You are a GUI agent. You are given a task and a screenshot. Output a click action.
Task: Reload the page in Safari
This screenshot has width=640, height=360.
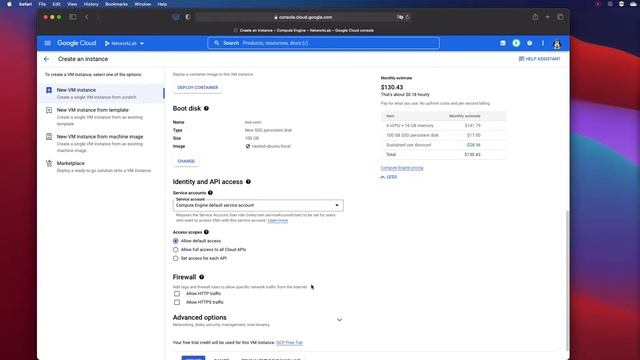pyautogui.click(x=407, y=17)
